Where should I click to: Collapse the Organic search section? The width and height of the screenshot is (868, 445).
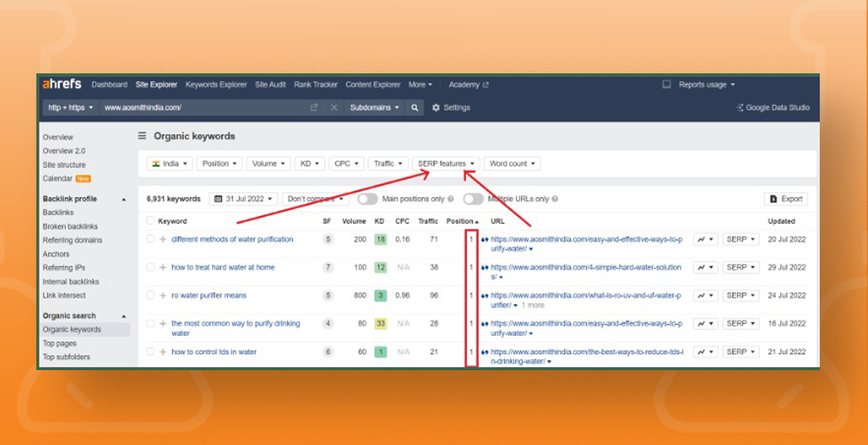(124, 316)
